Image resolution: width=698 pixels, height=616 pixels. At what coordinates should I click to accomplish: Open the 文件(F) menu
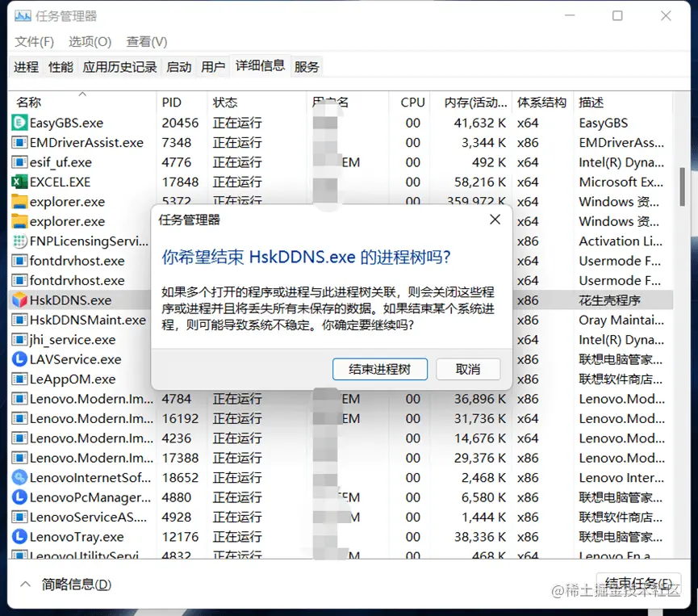coord(34,42)
